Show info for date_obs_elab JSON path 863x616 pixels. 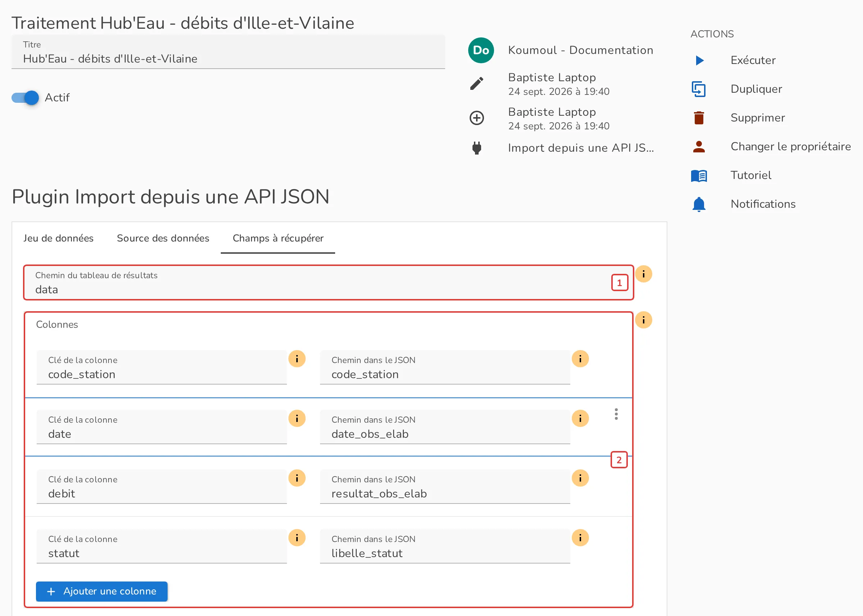tap(580, 418)
